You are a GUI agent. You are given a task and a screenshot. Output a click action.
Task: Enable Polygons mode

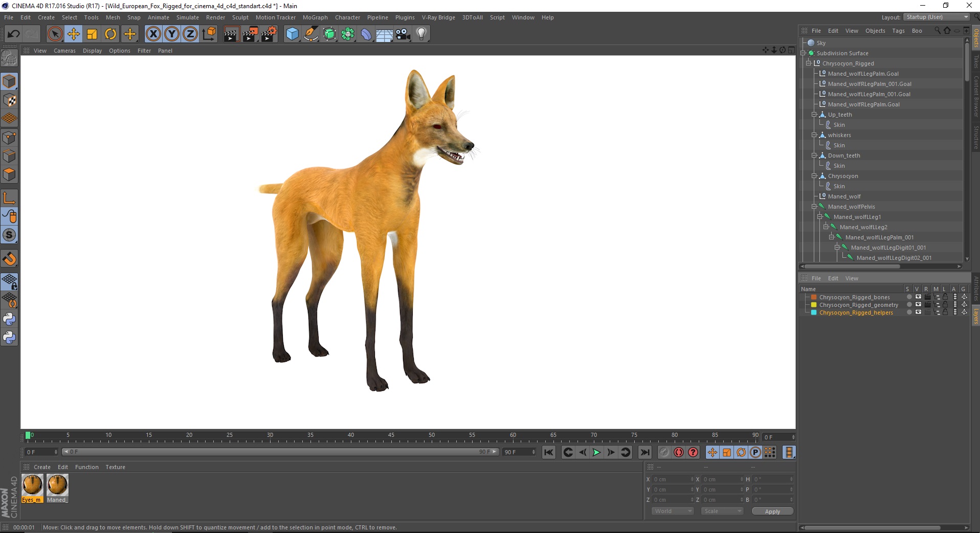pos(10,174)
